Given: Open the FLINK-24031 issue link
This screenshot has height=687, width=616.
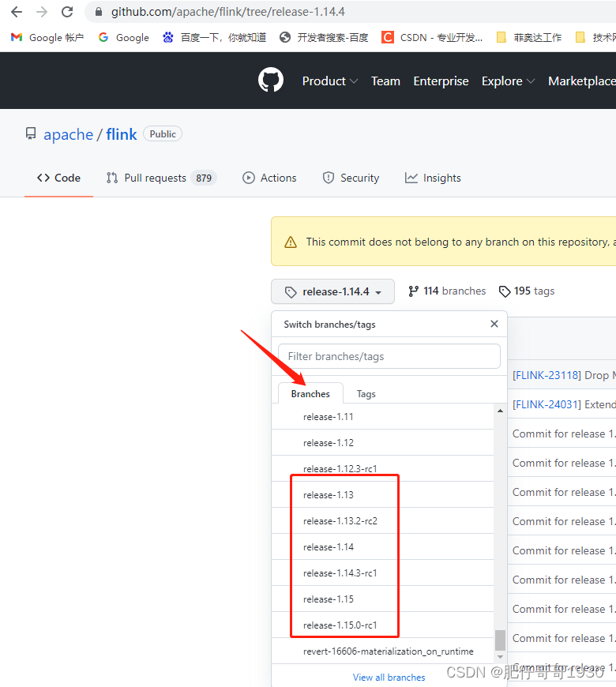Looking at the screenshot, I should (x=547, y=404).
